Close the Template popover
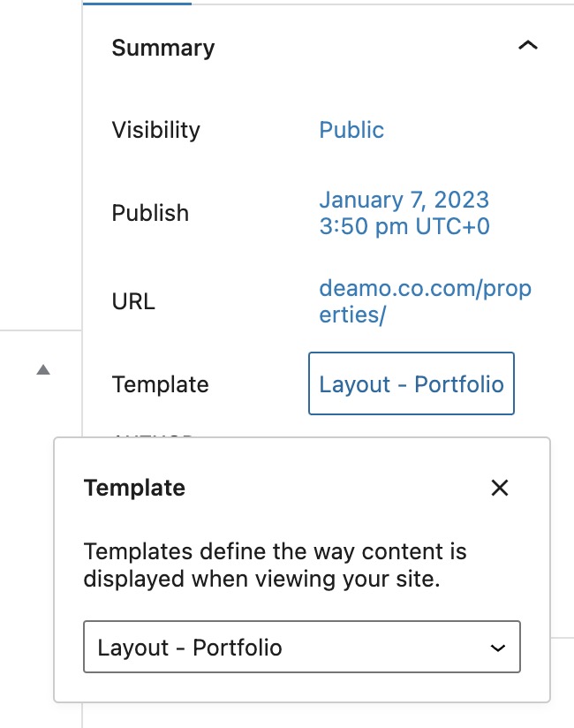574x728 pixels. [500, 488]
